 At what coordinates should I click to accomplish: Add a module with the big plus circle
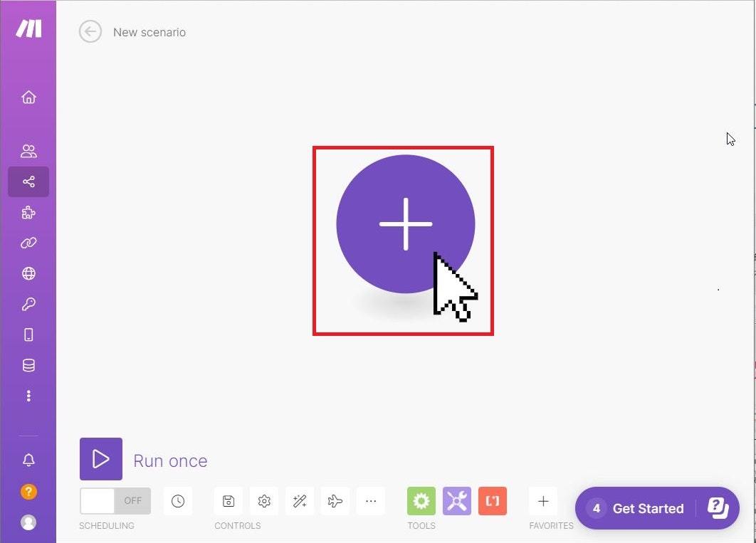(x=406, y=224)
